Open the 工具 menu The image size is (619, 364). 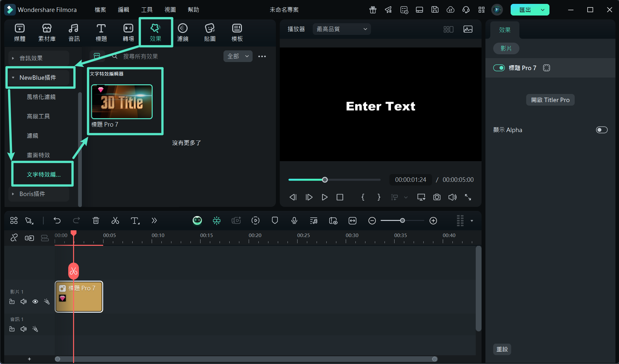click(147, 10)
